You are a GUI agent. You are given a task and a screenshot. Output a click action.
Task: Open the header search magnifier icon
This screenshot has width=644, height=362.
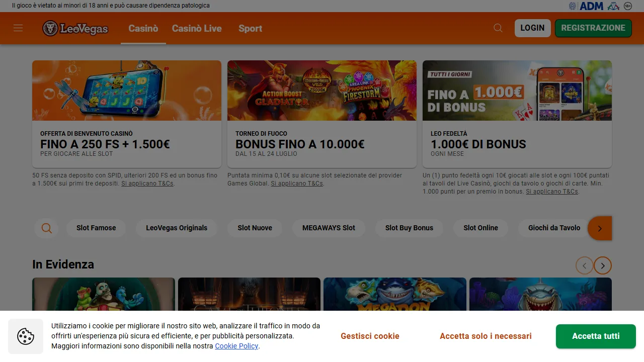498,28
